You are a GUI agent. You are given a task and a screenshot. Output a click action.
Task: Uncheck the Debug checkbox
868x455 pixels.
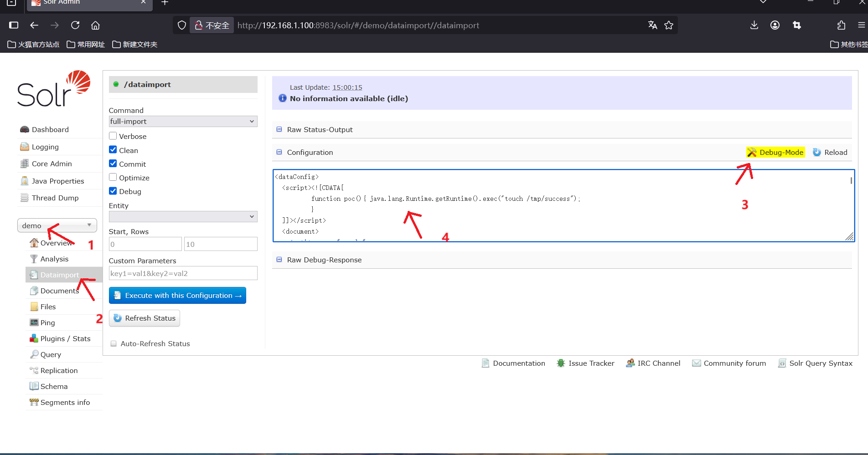tap(113, 191)
